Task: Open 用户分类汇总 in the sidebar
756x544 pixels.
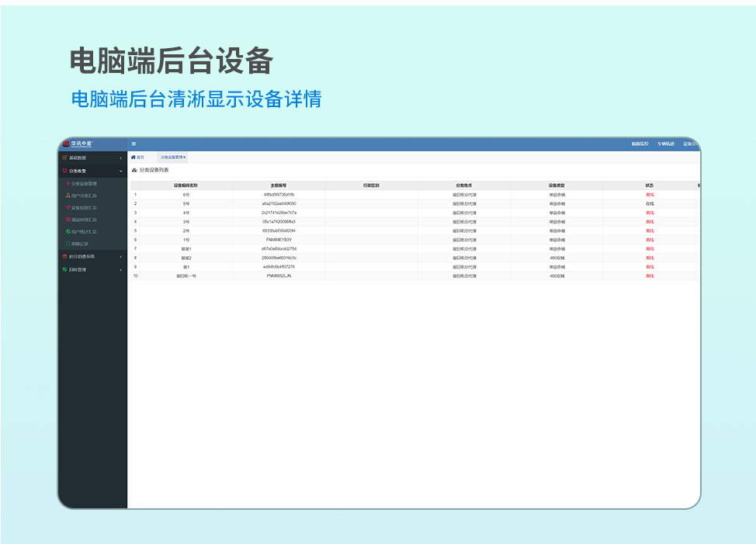Action: pyautogui.click(x=84, y=196)
